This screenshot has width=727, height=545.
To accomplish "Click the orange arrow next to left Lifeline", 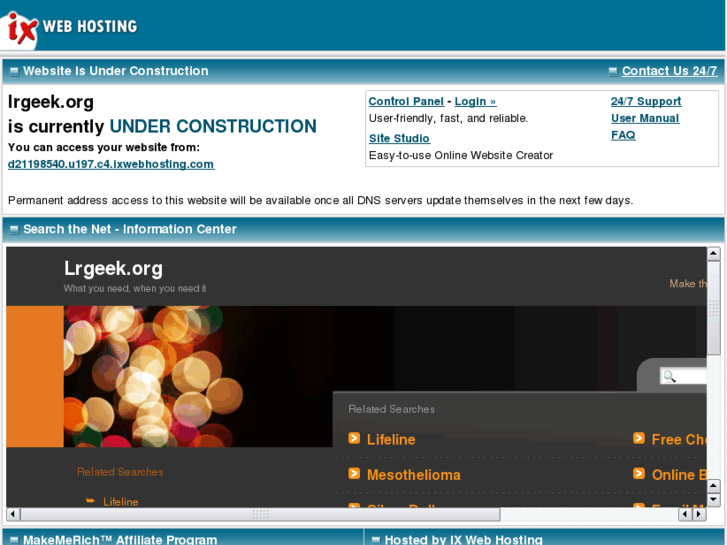I will click(90, 500).
